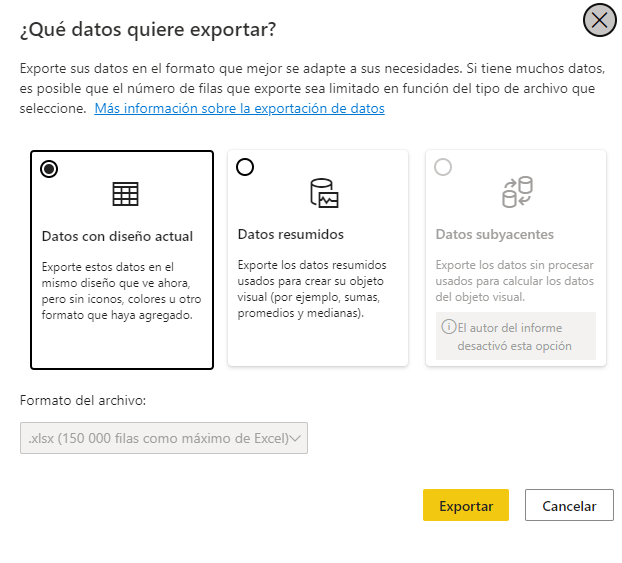Click the 'Exporte los datos resumidos' description
Image resolution: width=622 pixels, height=563 pixels.
(312, 289)
